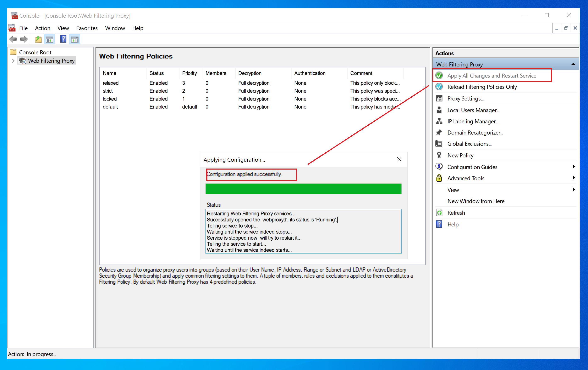
Task: Click the green progress bar in dialog
Action: click(x=304, y=188)
